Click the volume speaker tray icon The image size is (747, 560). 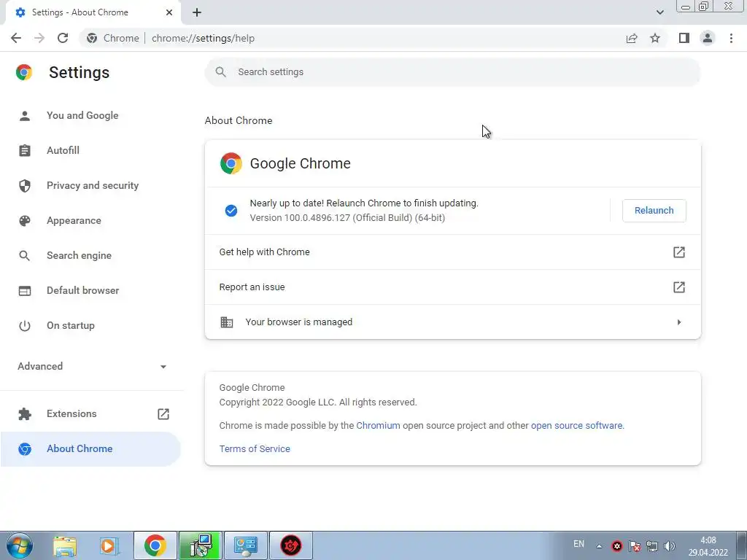click(670, 546)
